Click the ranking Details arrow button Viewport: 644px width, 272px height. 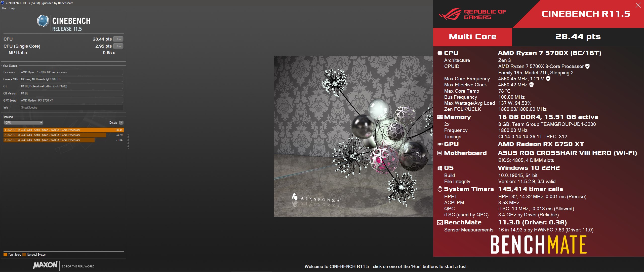click(121, 123)
